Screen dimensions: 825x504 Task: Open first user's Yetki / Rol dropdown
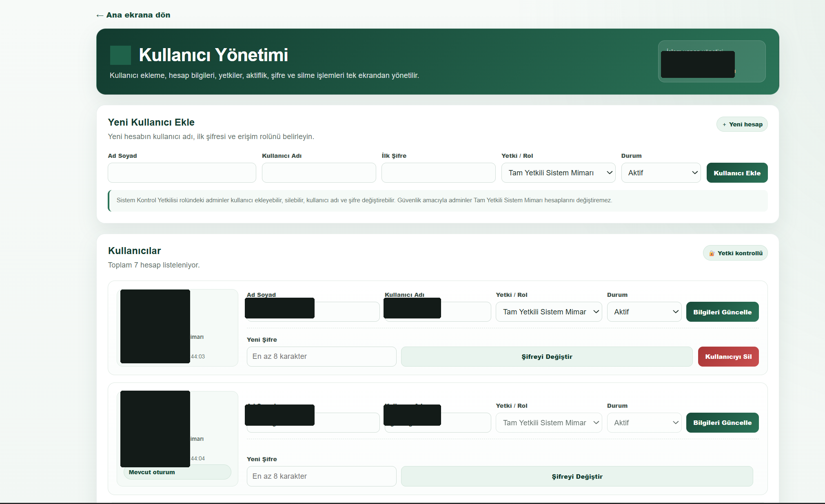(x=549, y=312)
